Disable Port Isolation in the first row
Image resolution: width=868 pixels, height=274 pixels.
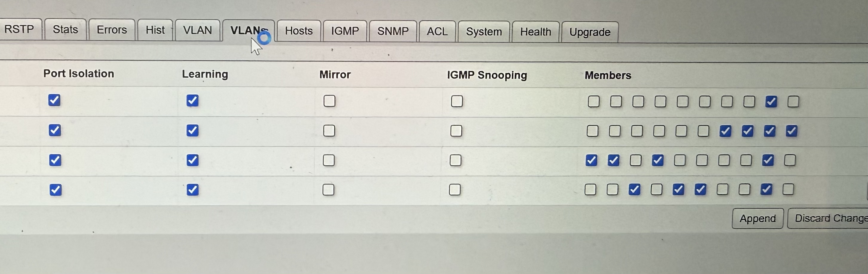point(54,100)
